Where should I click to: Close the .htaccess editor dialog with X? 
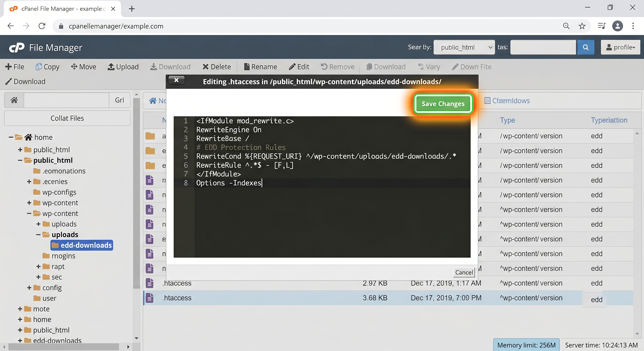(176, 80)
